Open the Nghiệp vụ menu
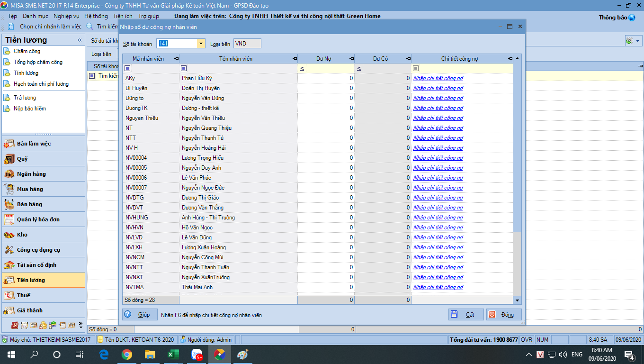 coord(66,16)
